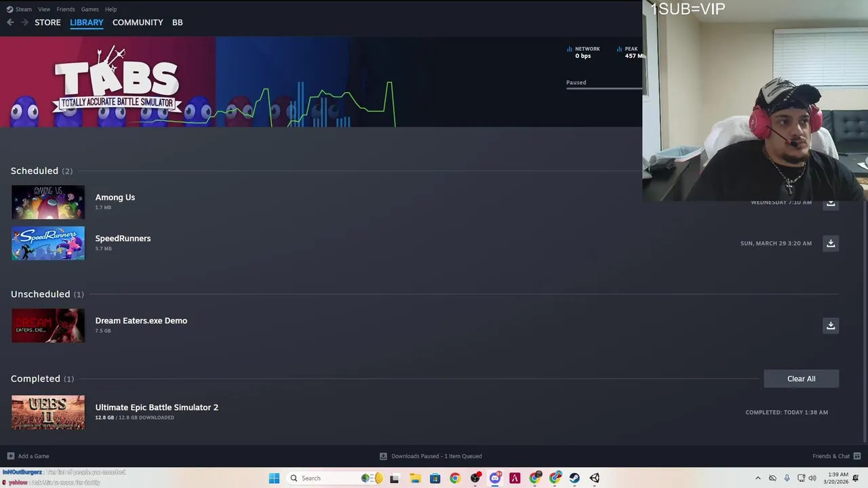
Task: Click the Clear All button
Action: click(802, 379)
